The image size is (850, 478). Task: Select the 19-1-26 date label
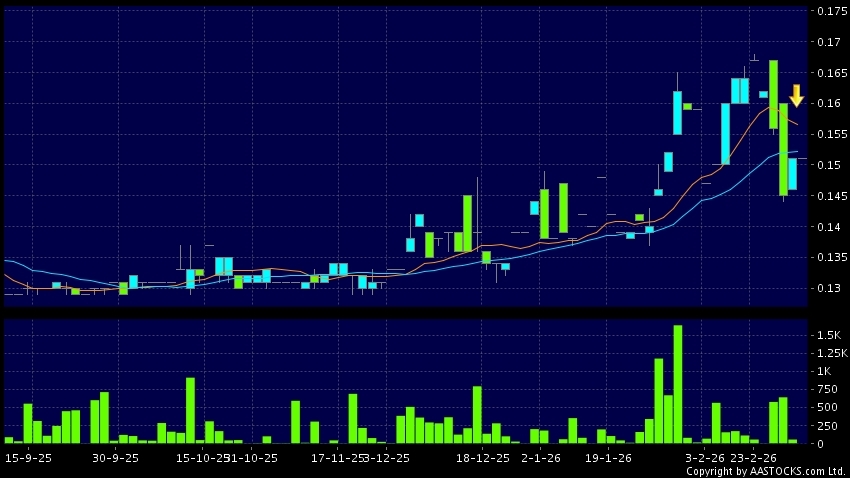[x=608, y=457]
